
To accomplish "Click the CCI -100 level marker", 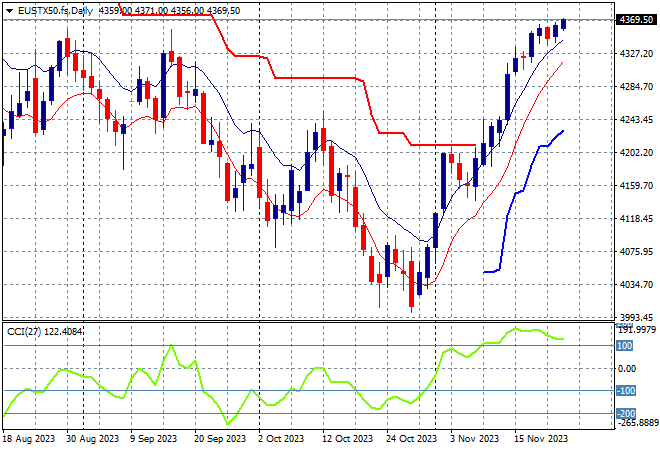I will pos(625,391).
